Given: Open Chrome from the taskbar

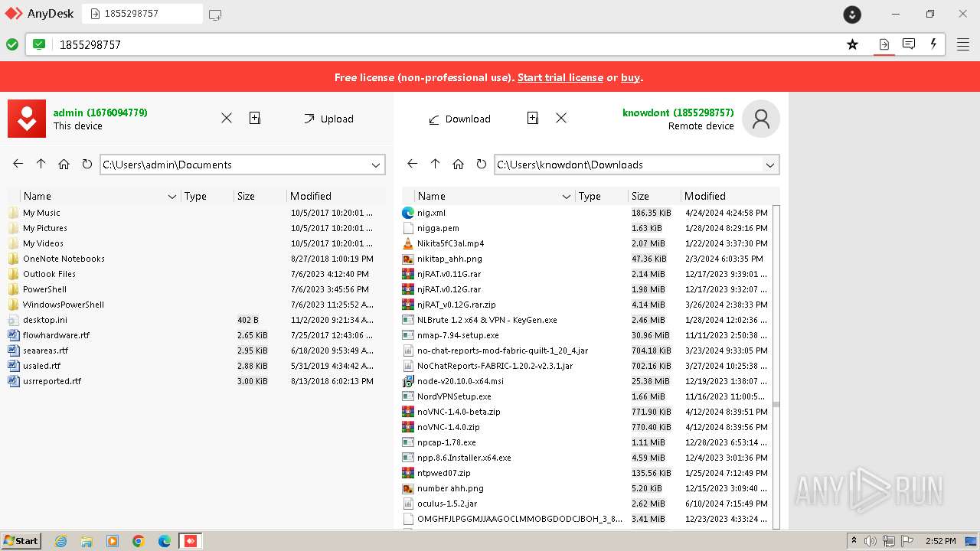Looking at the screenshot, I should click(x=139, y=541).
